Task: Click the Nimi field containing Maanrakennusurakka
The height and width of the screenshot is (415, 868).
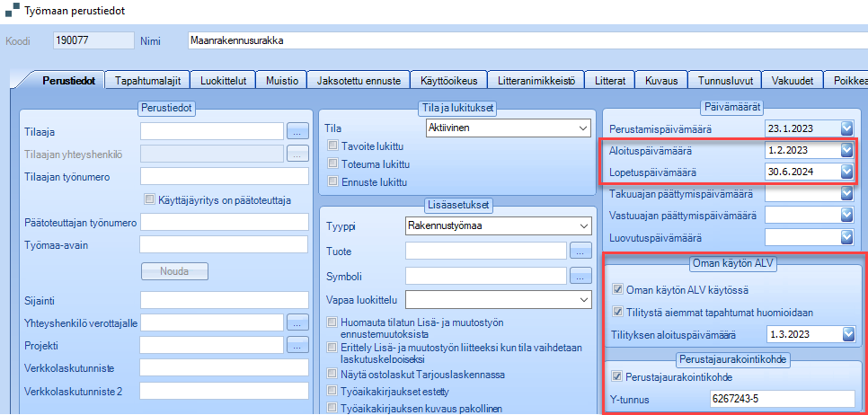Action: (527, 40)
